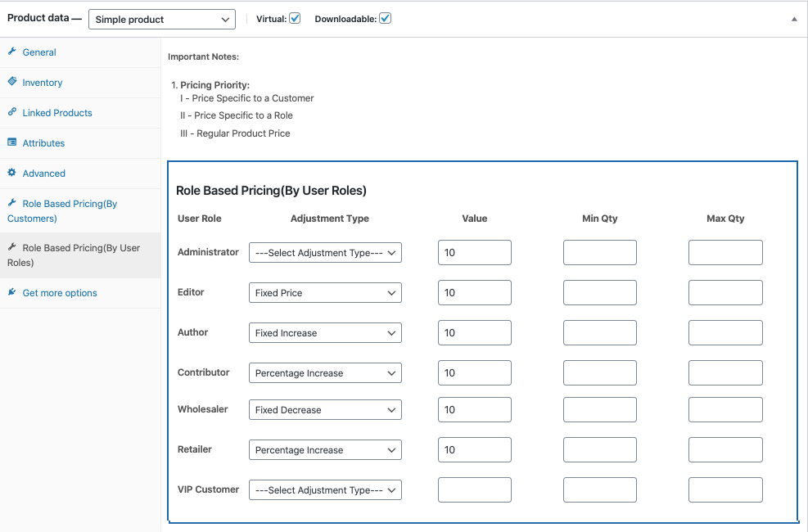Disable the Downloadable option
This screenshot has width=808, height=532.
pos(385,17)
